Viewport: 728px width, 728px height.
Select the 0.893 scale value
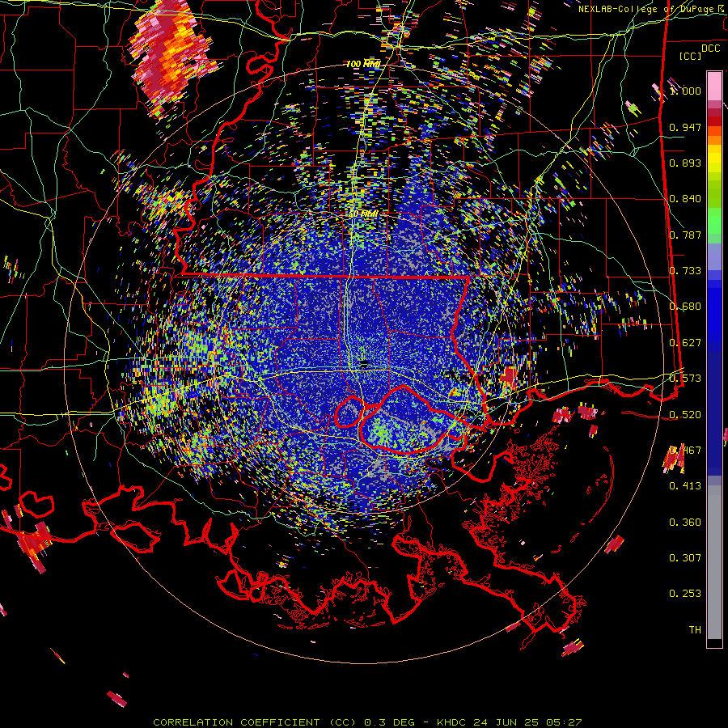pos(685,163)
